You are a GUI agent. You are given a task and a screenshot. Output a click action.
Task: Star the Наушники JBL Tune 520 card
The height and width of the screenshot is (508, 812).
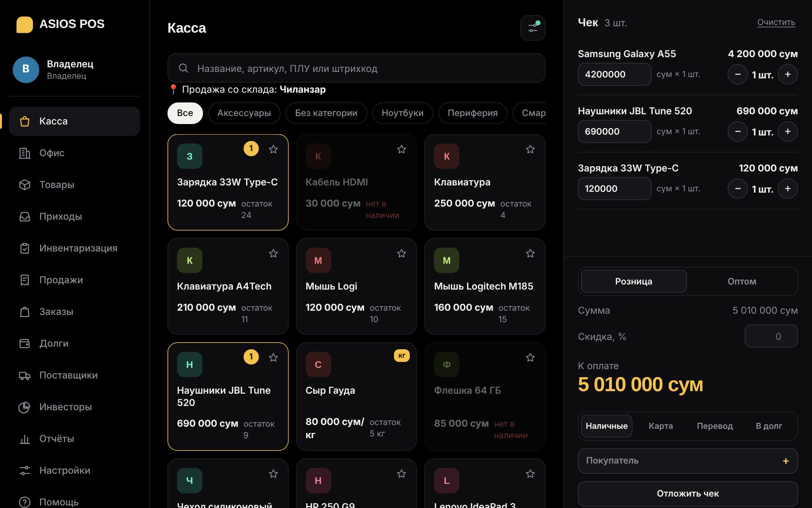click(x=273, y=357)
